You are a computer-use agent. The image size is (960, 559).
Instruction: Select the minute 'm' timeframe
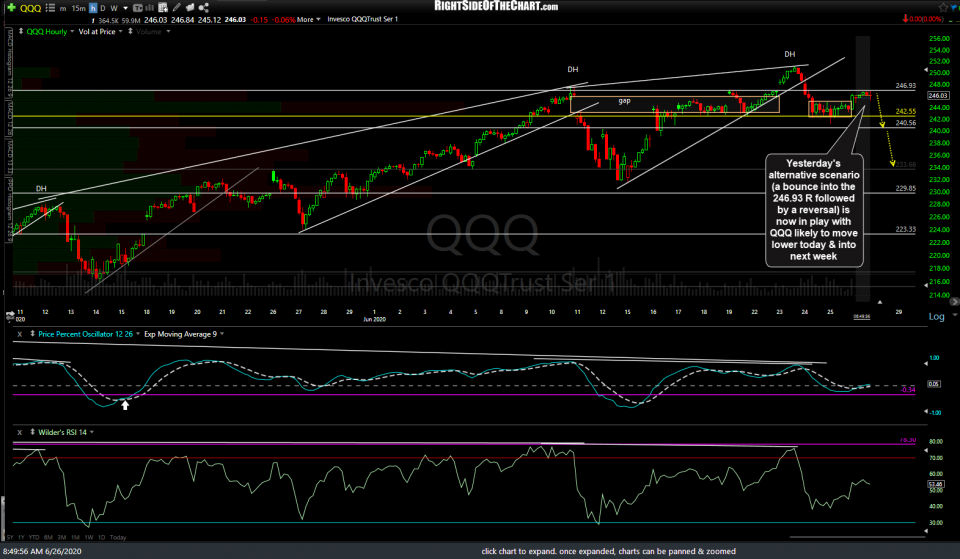tap(62, 8)
